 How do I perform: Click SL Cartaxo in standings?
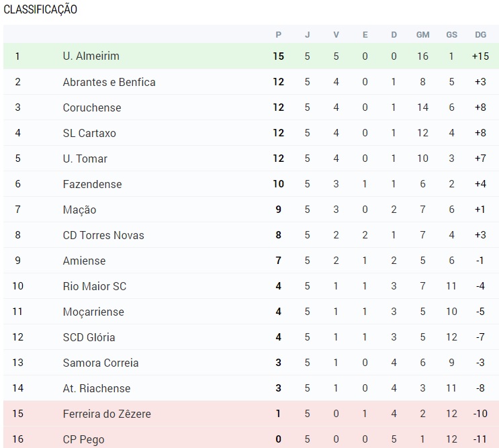[x=89, y=133]
